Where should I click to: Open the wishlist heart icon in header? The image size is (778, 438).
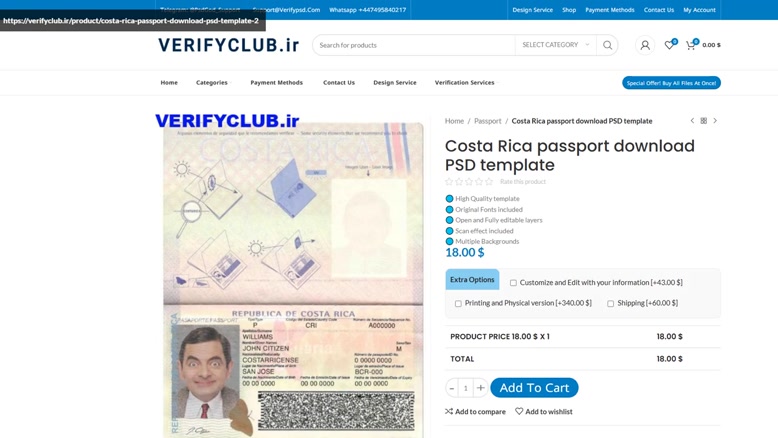pyautogui.click(x=669, y=45)
